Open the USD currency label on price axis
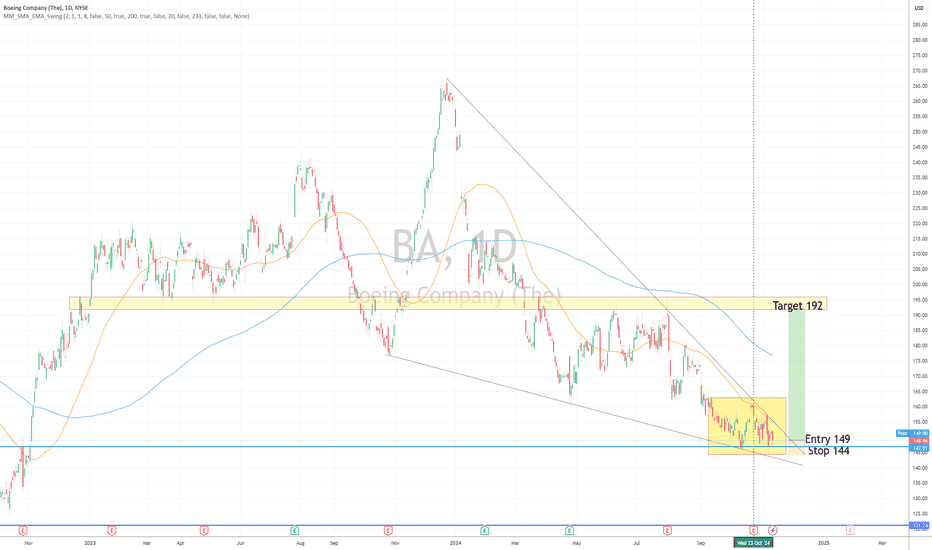The height and width of the screenshot is (550, 932). click(x=919, y=8)
